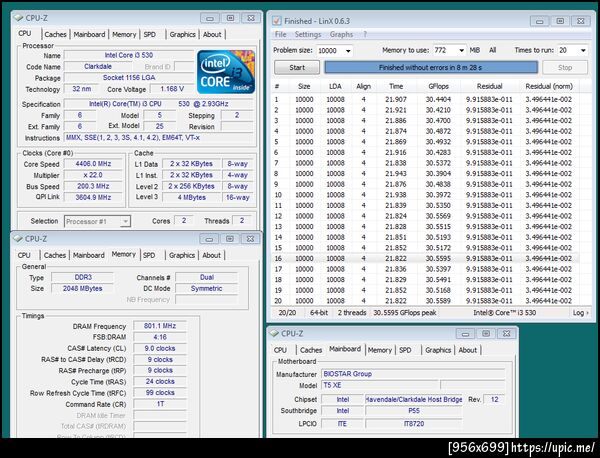Click the DRAM Frequency value 801.1 MHz
600x458 pixels.
coord(160,326)
